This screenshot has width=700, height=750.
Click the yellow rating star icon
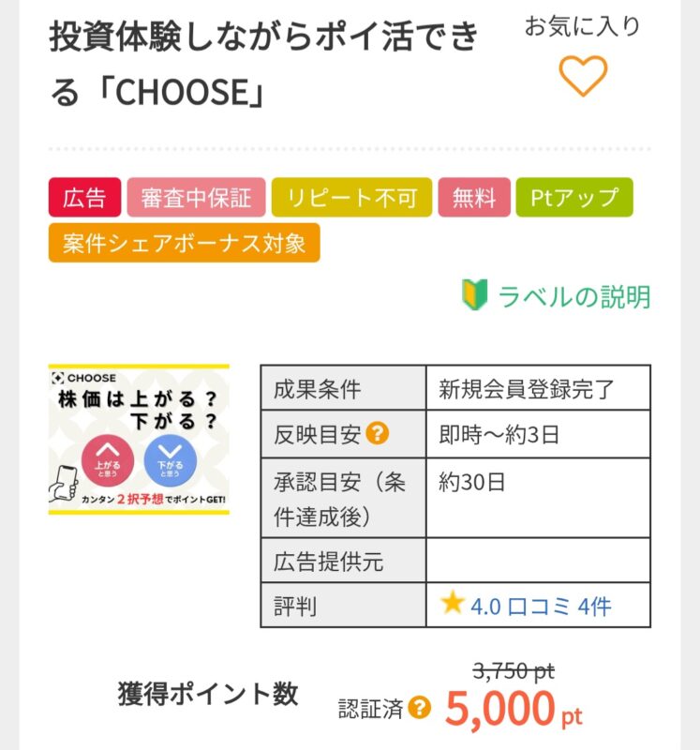(x=453, y=604)
